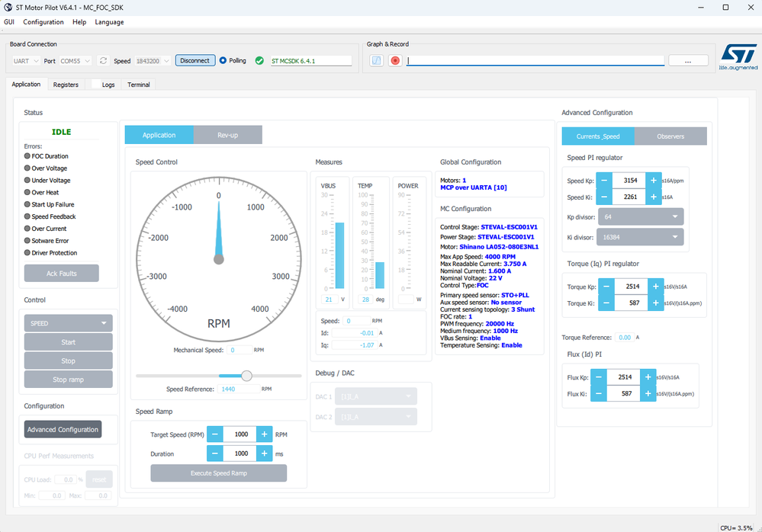The image size is (762, 532).
Task: Click the speed reference slider handle
Action: [247, 376]
